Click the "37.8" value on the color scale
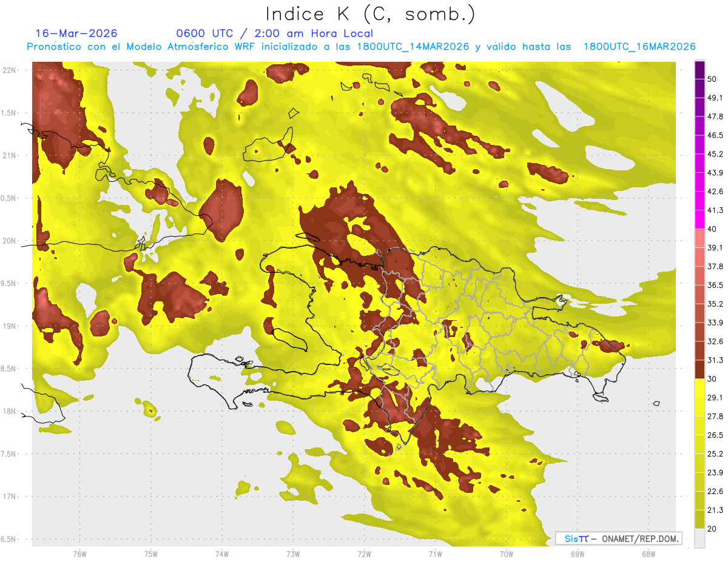The image size is (728, 562). pos(715,266)
